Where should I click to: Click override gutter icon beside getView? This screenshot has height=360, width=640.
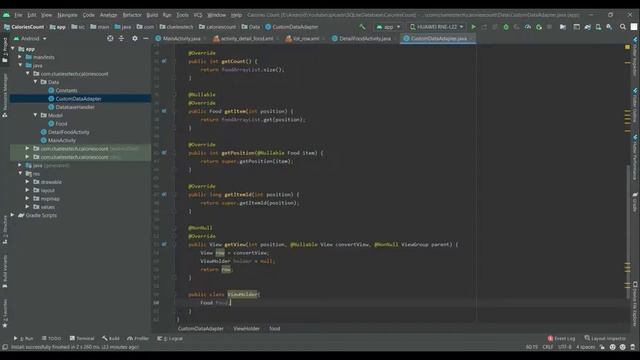point(164,244)
